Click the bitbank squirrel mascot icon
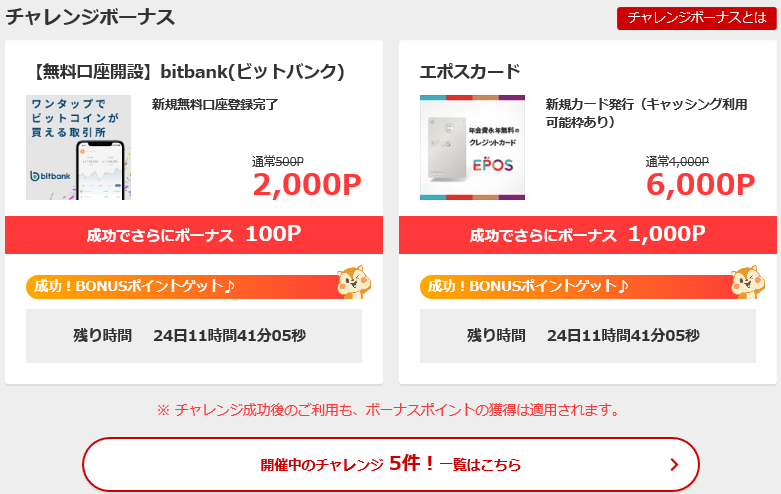 coord(354,282)
